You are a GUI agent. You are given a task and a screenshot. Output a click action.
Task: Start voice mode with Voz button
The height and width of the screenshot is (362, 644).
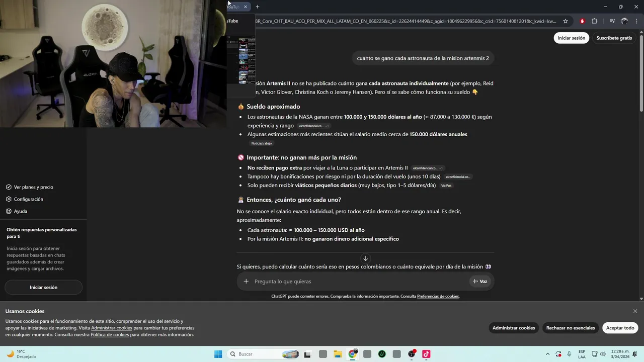[480, 282]
